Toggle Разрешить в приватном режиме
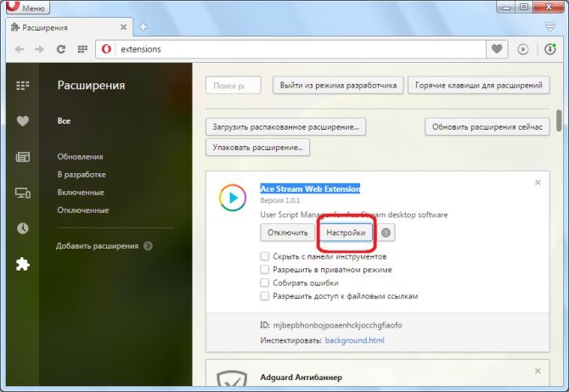The image size is (569, 392). [264, 270]
